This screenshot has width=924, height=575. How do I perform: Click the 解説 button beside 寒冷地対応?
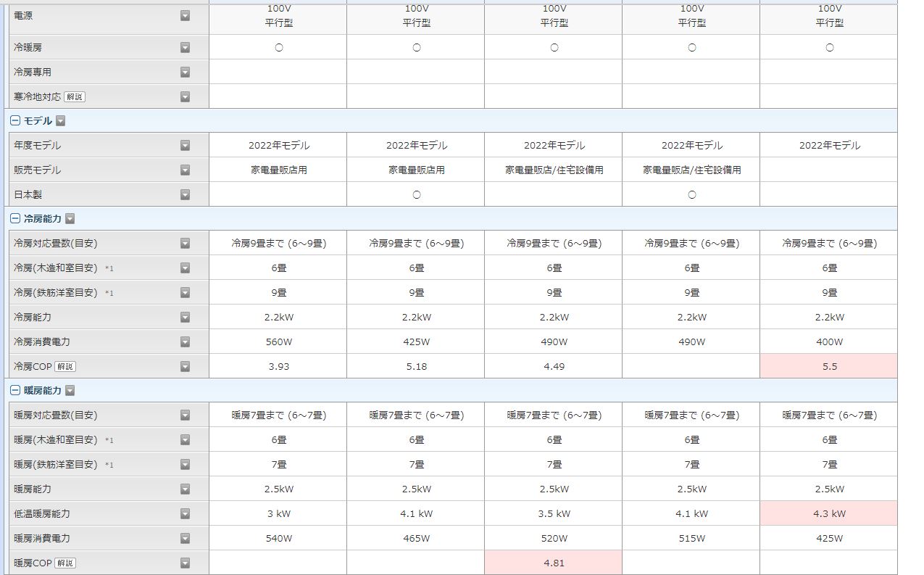(x=74, y=96)
